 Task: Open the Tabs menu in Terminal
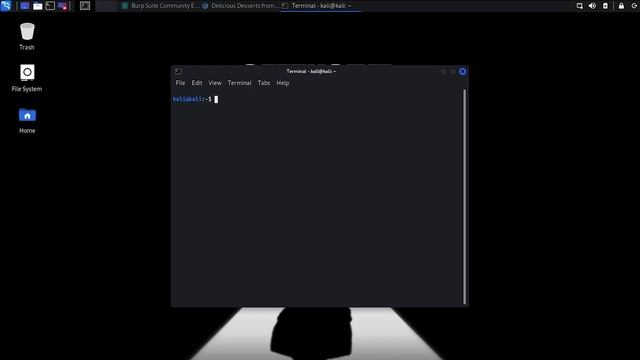click(x=264, y=83)
